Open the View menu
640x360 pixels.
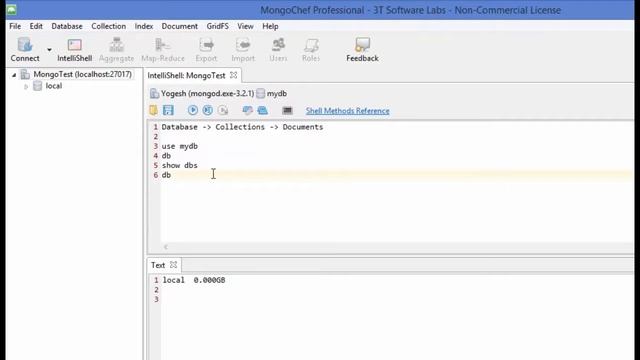(x=245, y=26)
